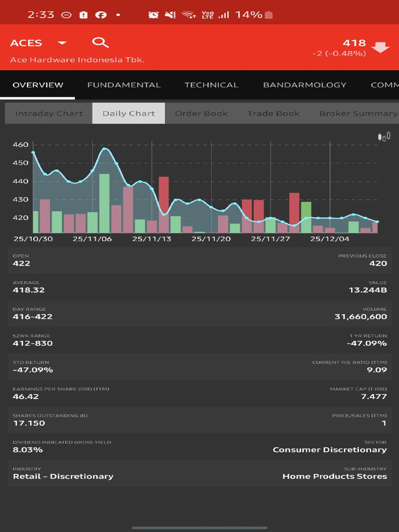
Task: Open the BANDARMOLOGY tab
Action: click(x=304, y=85)
